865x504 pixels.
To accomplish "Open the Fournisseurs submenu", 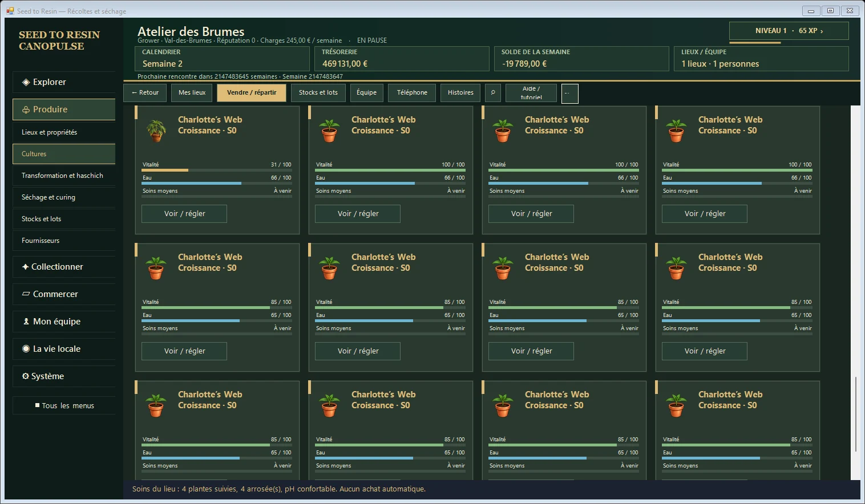I will 64,241.
